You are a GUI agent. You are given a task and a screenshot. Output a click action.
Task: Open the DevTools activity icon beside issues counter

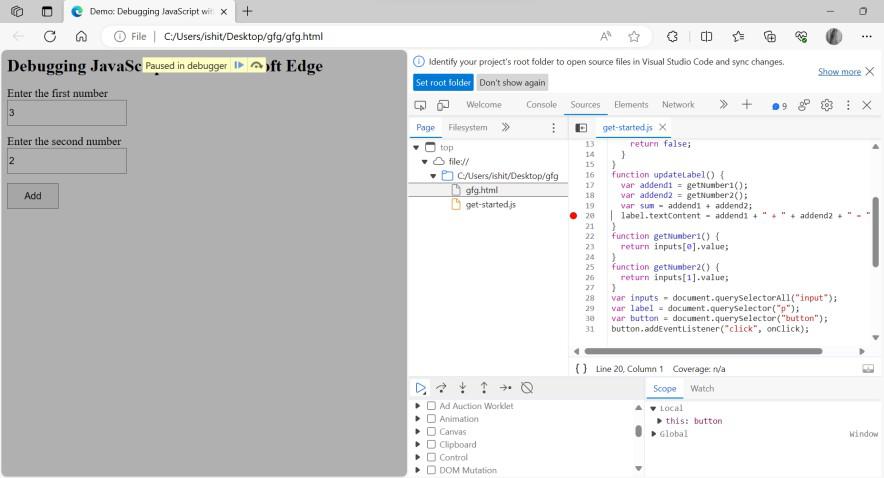[804, 105]
